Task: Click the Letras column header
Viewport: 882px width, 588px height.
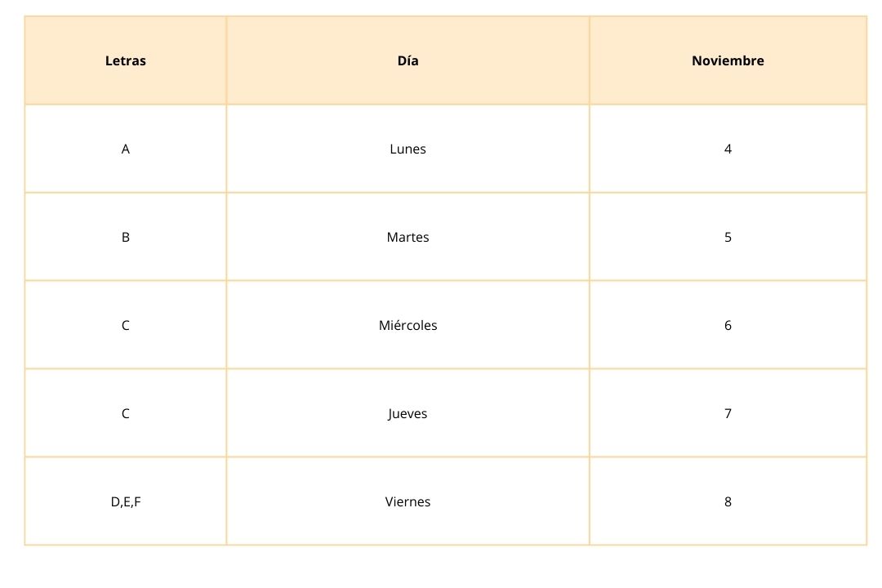Action: pyautogui.click(x=126, y=60)
